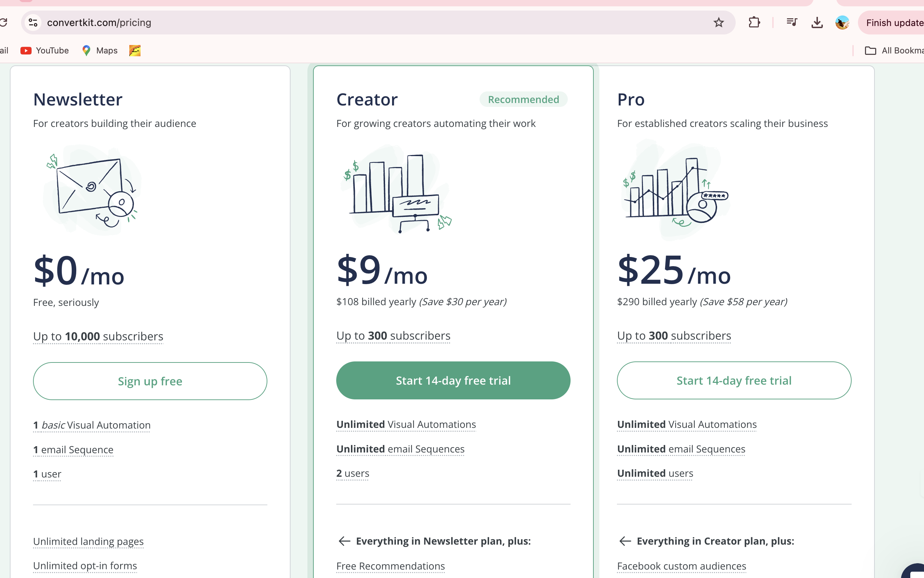Click Pro 'Up to 300 subscribers' text
This screenshot has height=578, width=924.
tap(674, 336)
